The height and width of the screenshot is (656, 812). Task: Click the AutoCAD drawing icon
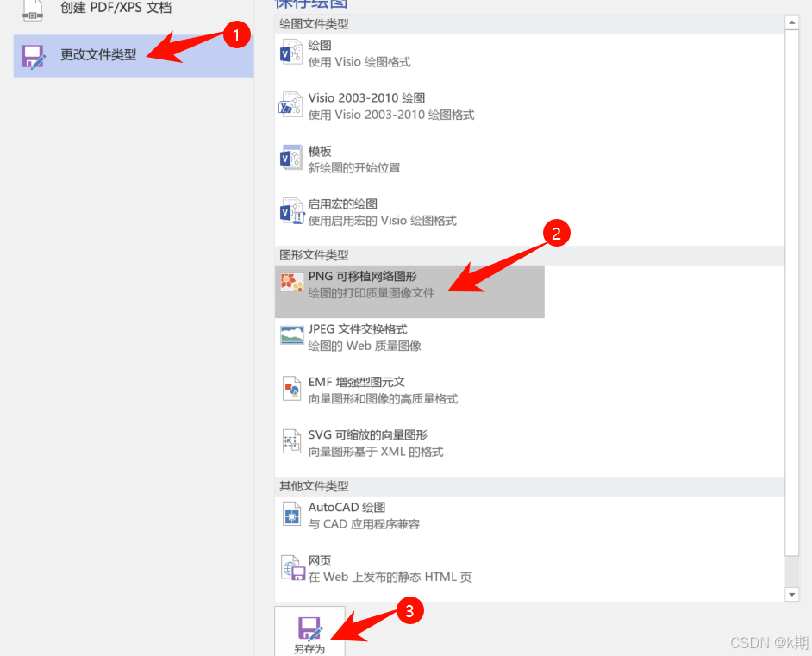click(291, 514)
